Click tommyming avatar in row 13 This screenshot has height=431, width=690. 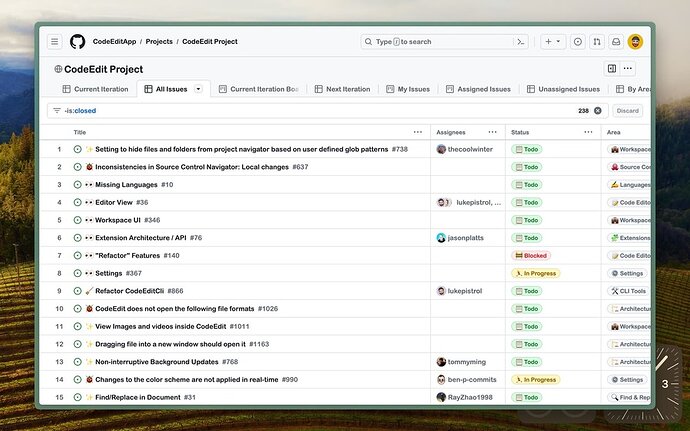tap(441, 362)
